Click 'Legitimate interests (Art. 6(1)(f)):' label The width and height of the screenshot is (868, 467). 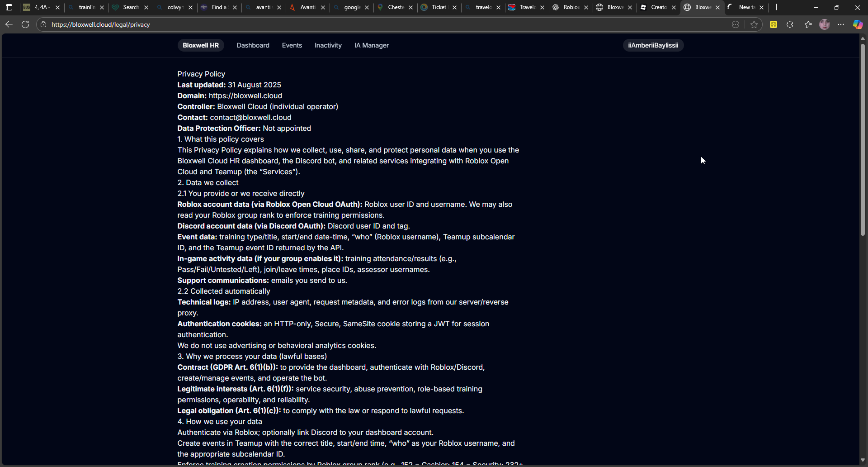pyautogui.click(x=235, y=389)
